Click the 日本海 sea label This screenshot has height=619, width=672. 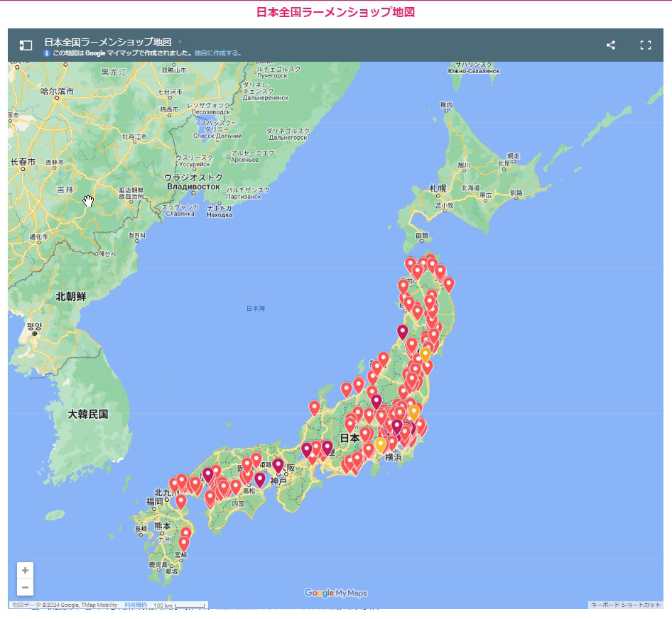[x=256, y=308]
